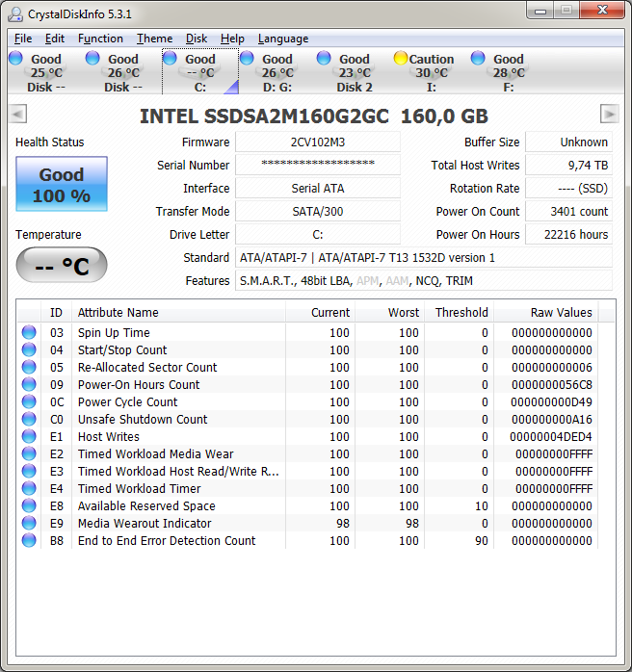Click the temperature display button
Screen dimensions: 632x672
click(x=62, y=265)
